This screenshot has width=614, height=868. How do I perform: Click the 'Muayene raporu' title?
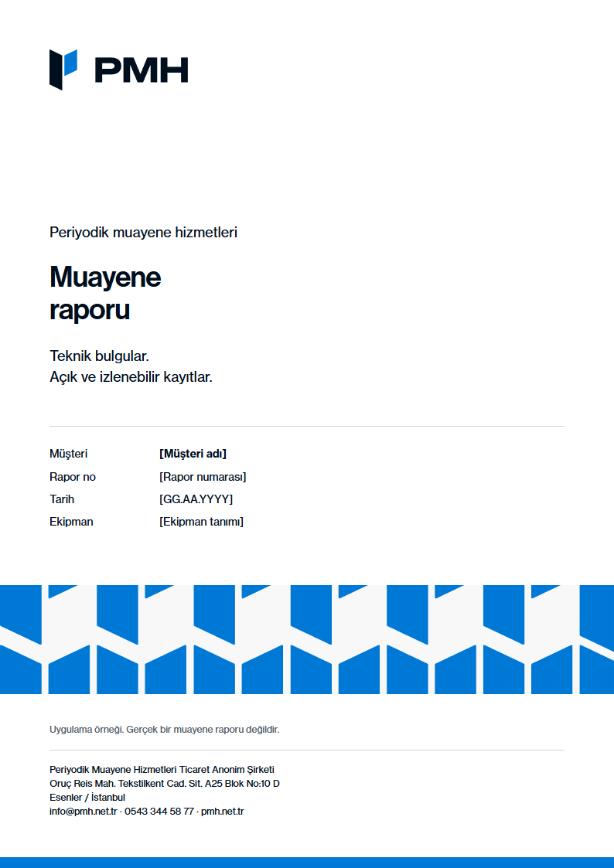click(105, 293)
